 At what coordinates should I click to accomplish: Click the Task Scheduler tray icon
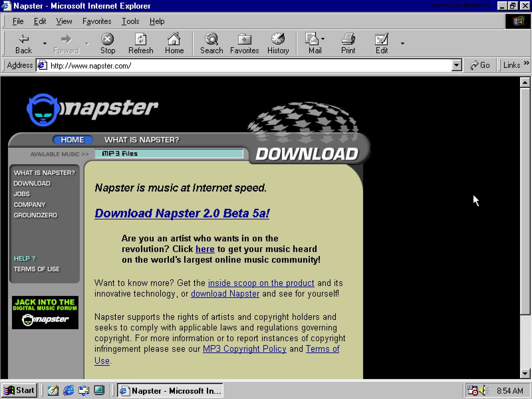pos(472,390)
